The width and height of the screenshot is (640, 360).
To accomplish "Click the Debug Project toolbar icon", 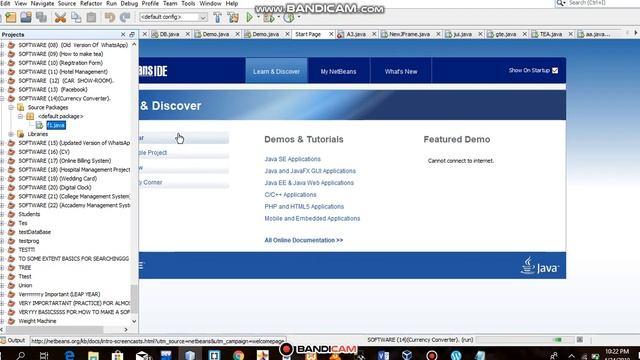I will [x=269, y=18].
